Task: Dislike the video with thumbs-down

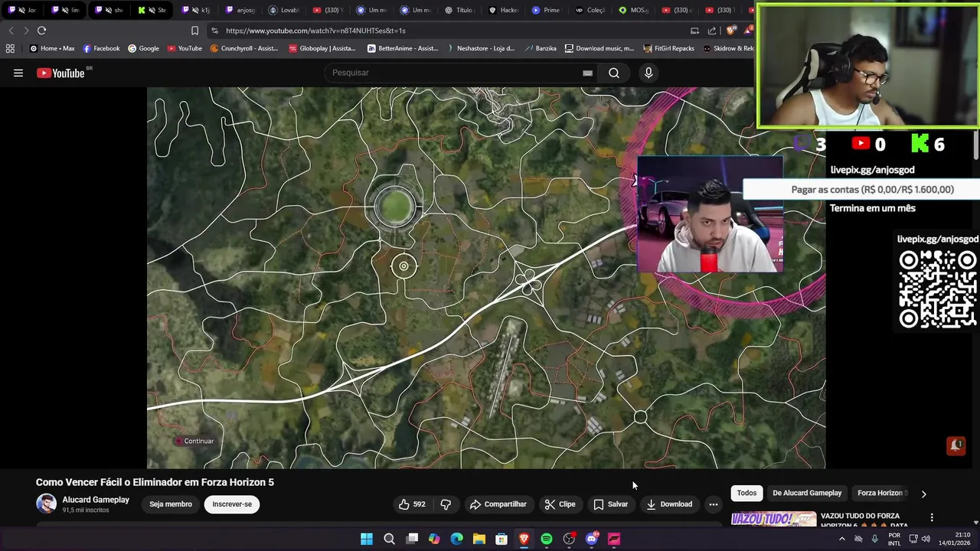Action: (446, 504)
